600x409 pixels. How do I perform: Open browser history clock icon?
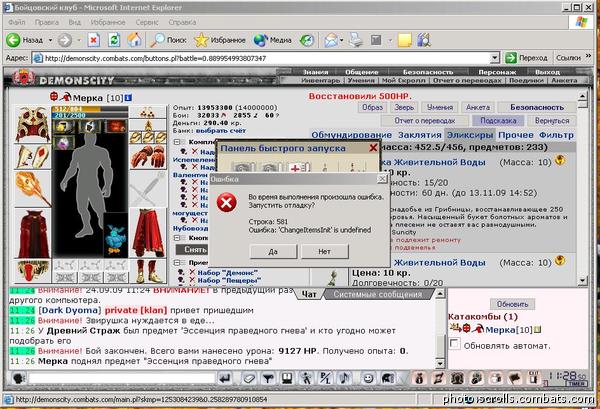[307, 40]
